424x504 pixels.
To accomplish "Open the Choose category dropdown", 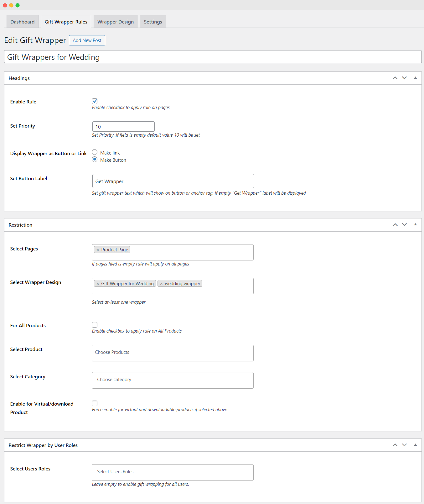I will 173,380.
